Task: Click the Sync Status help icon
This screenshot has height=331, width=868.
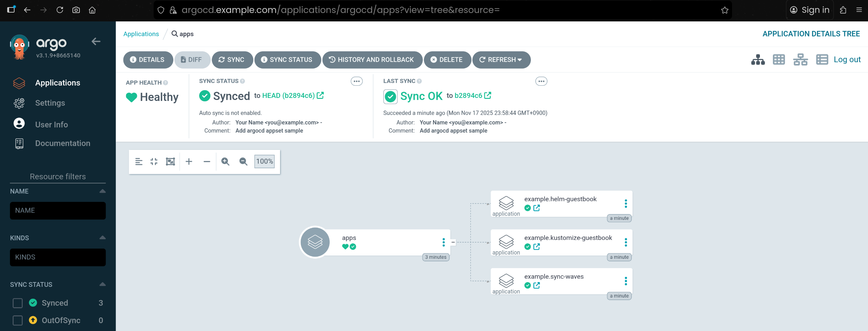Action: [242, 81]
